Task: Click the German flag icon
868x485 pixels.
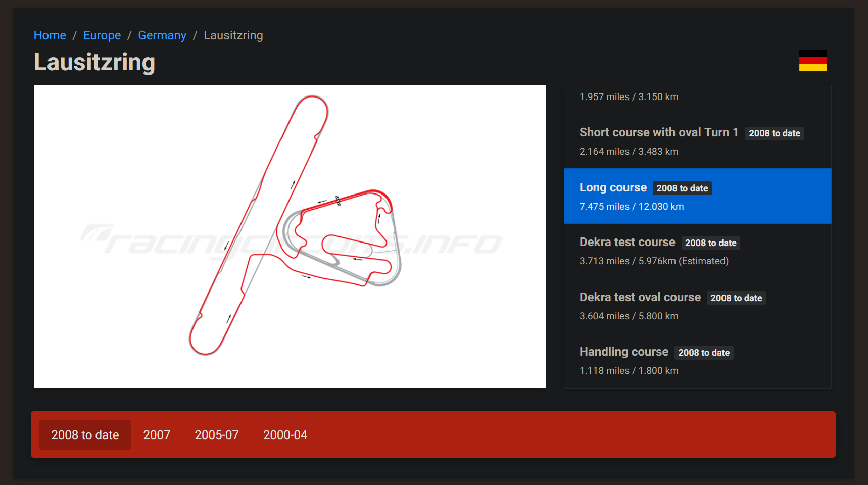Action: (x=813, y=61)
